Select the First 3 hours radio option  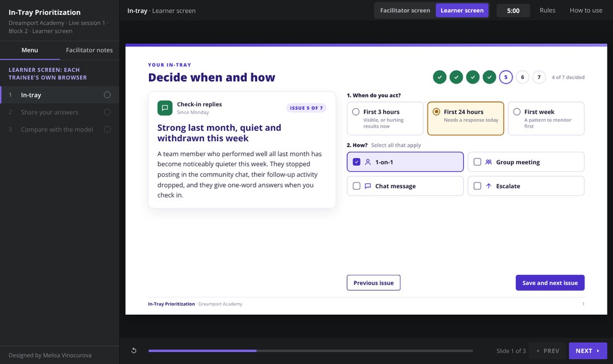(385, 118)
